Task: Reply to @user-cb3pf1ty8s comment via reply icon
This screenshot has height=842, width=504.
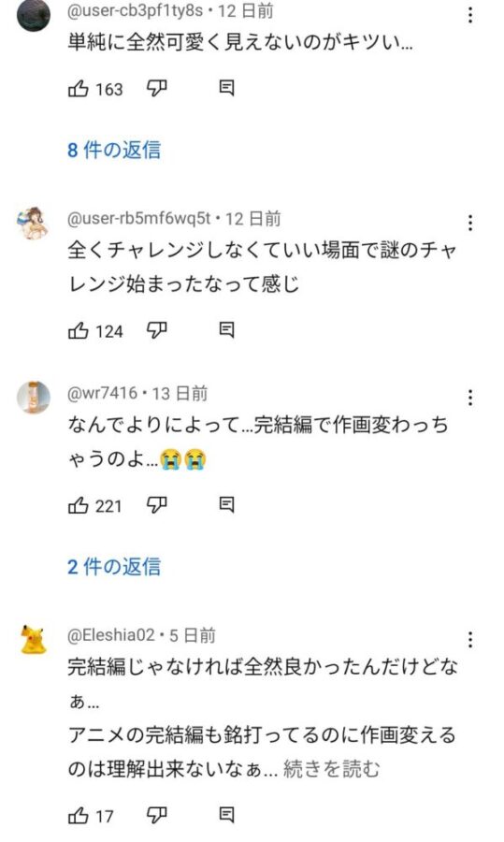Action: (226, 88)
